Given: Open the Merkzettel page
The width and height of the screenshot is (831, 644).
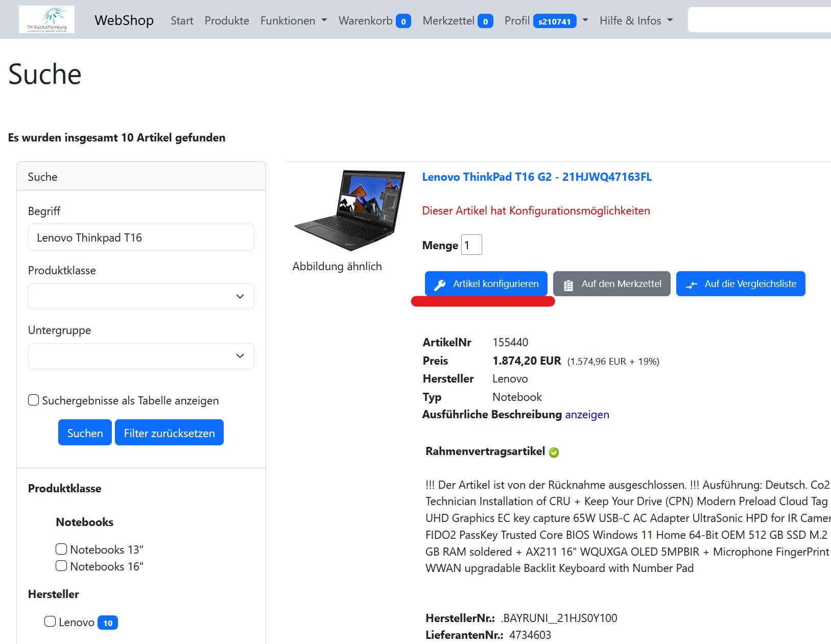Looking at the screenshot, I should pos(448,20).
